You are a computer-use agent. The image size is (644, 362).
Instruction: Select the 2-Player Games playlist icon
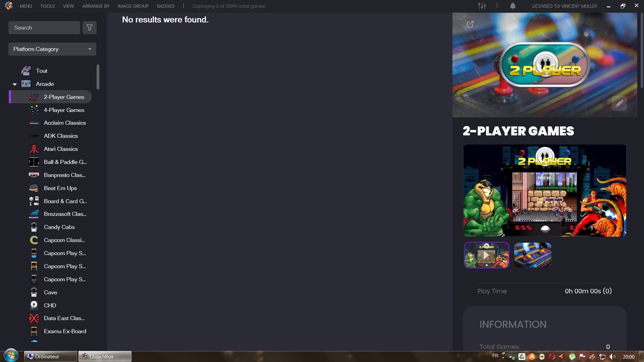[34, 97]
